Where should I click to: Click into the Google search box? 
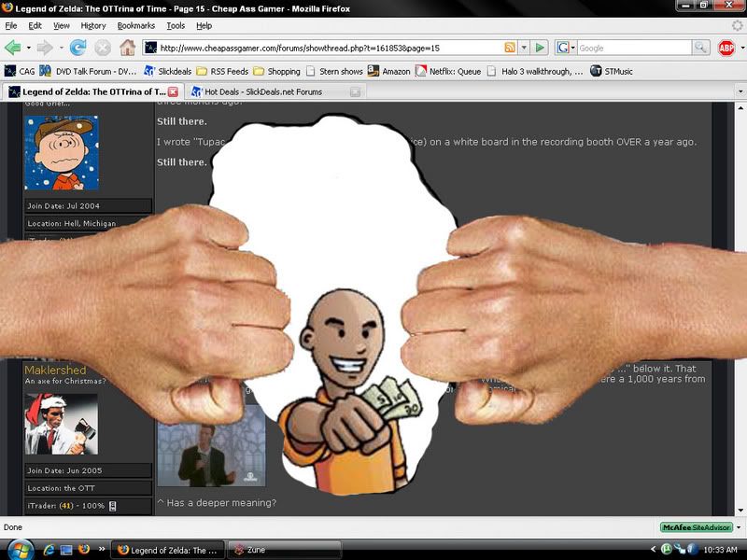click(x=634, y=48)
